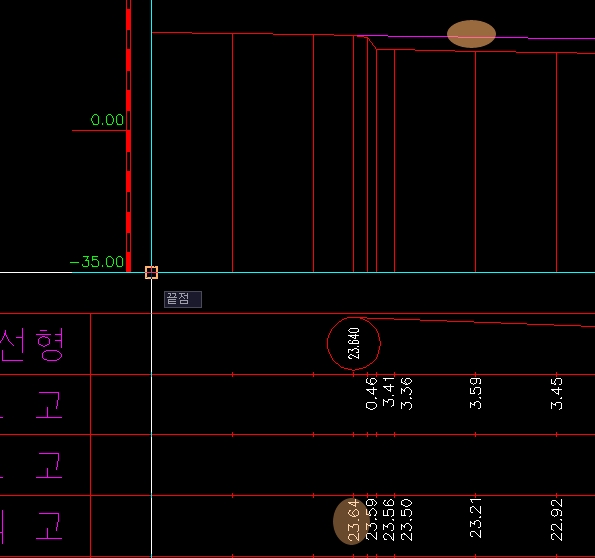Click the 형 character in the magenta label
This screenshot has height=558, width=595.
pyautogui.click(x=50, y=345)
